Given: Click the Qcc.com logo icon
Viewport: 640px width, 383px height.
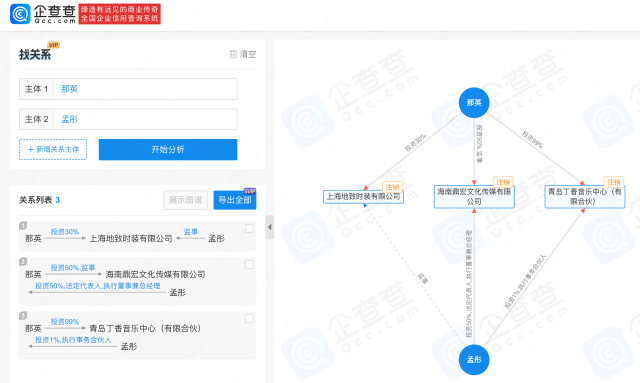Looking at the screenshot, I should click(20, 14).
